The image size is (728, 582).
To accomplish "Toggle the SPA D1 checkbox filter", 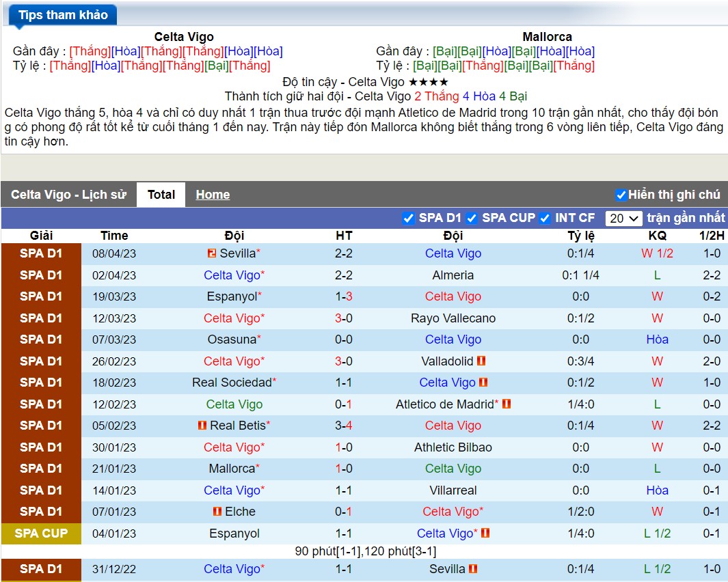I will click(x=409, y=218).
